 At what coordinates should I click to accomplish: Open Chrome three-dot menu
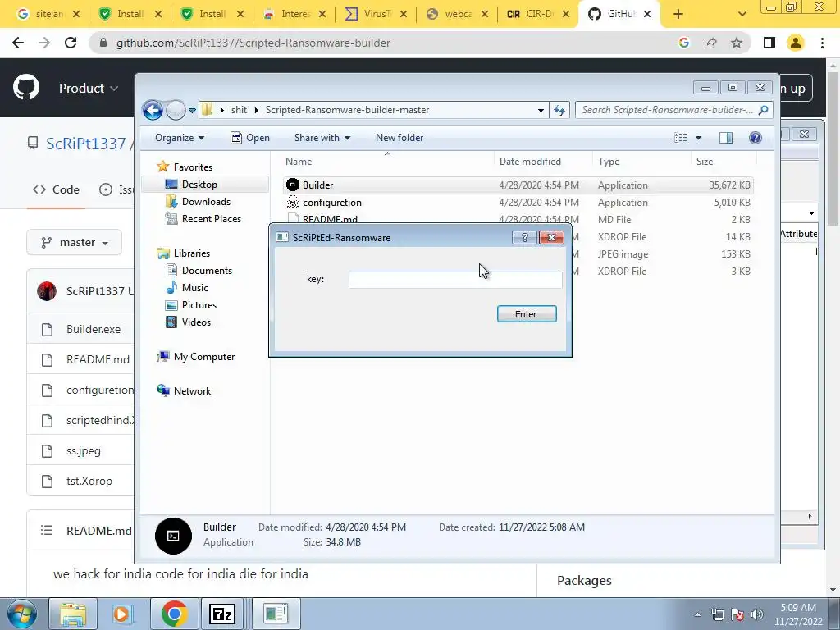pyautogui.click(x=822, y=43)
